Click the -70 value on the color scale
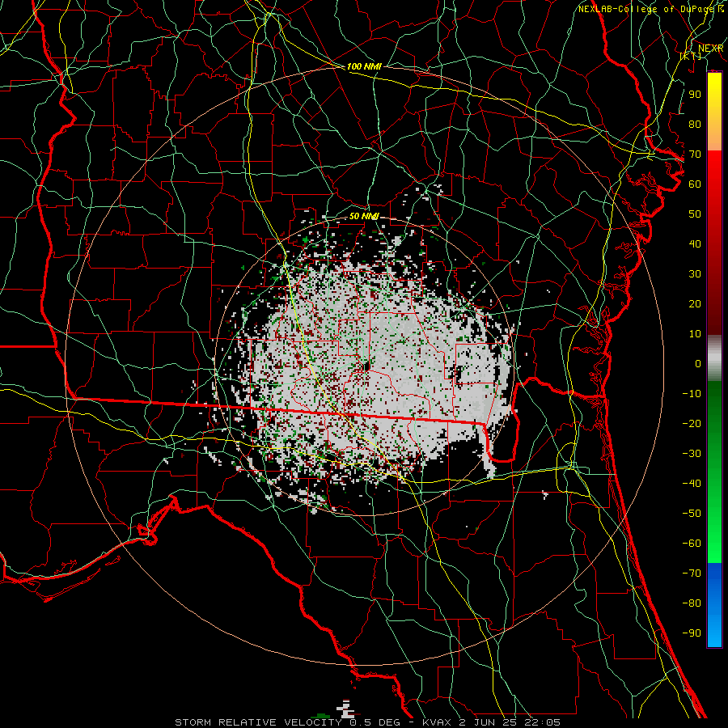The image size is (728, 728). coord(692,573)
